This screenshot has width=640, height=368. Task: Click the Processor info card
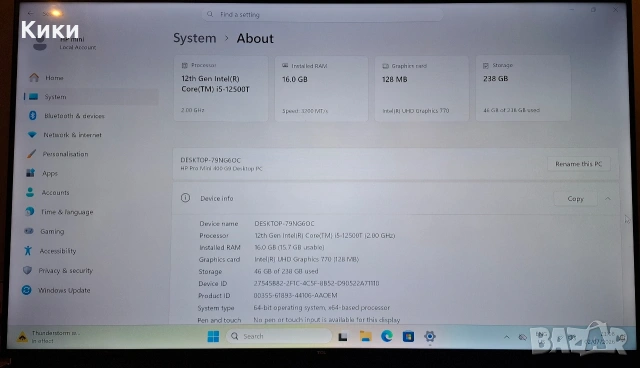[x=221, y=88]
